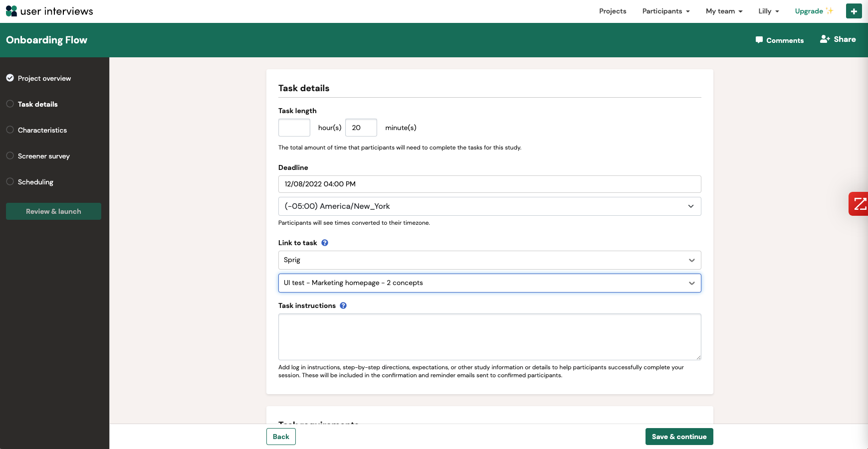Screen dimensions: 868x449
Task: Go to Projects in the top navigation
Action: (613, 11)
